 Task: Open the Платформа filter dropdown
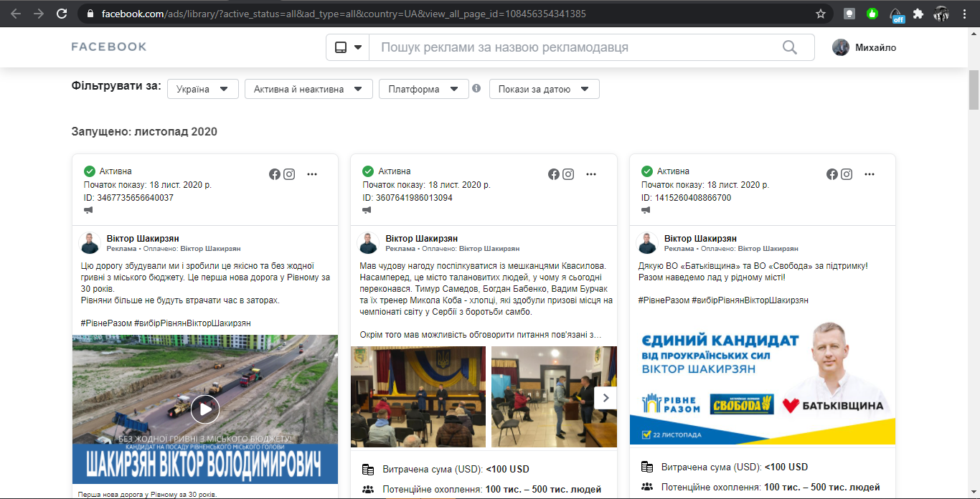coord(423,90)
